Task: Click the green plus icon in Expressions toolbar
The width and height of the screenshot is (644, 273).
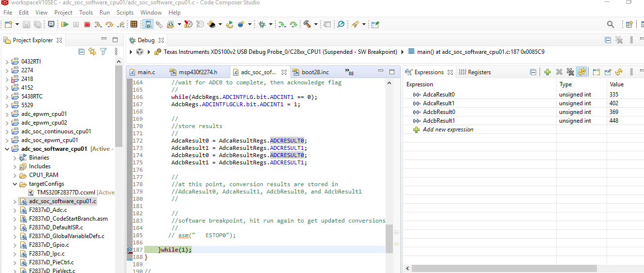Action: click(547, 72)
